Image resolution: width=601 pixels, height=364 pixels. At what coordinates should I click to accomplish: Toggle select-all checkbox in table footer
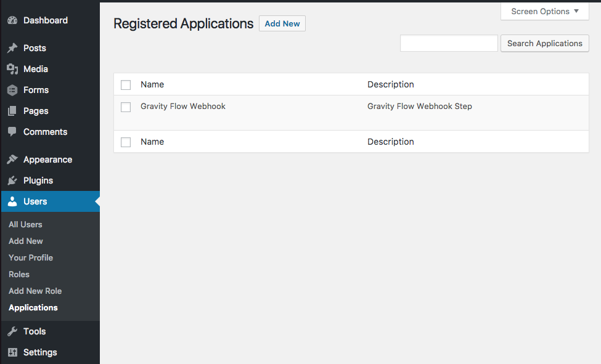(126, 142)
